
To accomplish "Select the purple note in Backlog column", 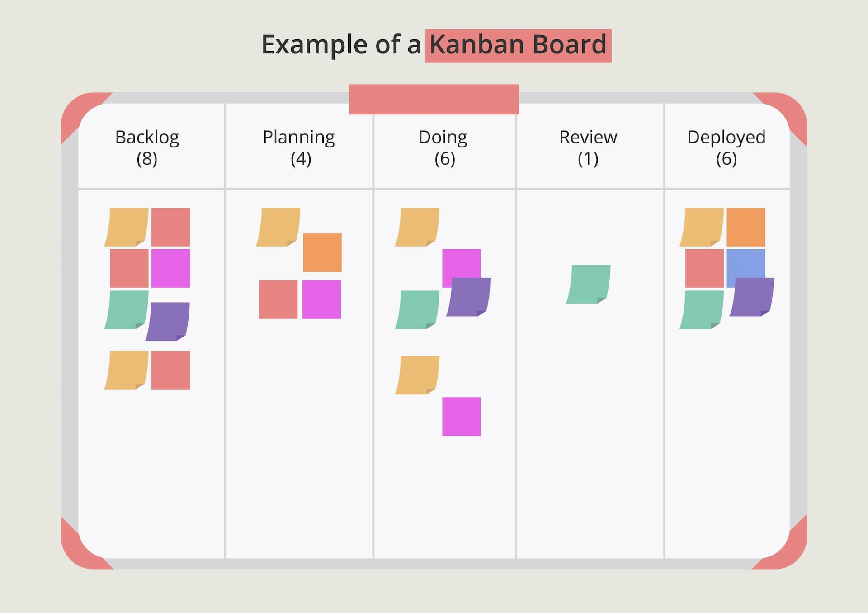I will point(168,321).
